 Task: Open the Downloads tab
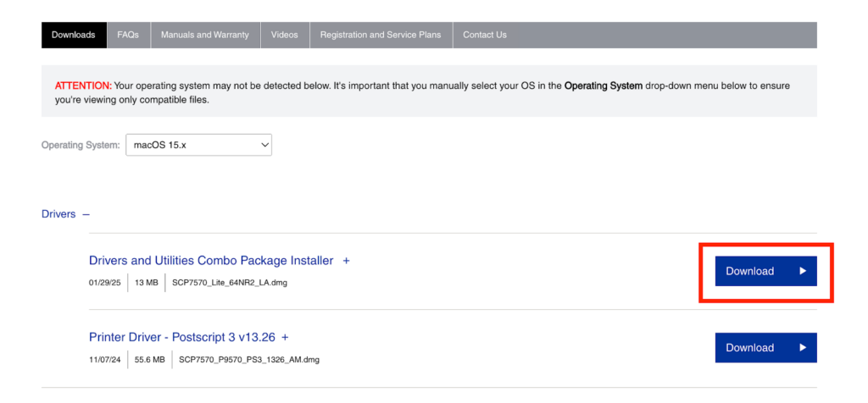coord(75,35)
